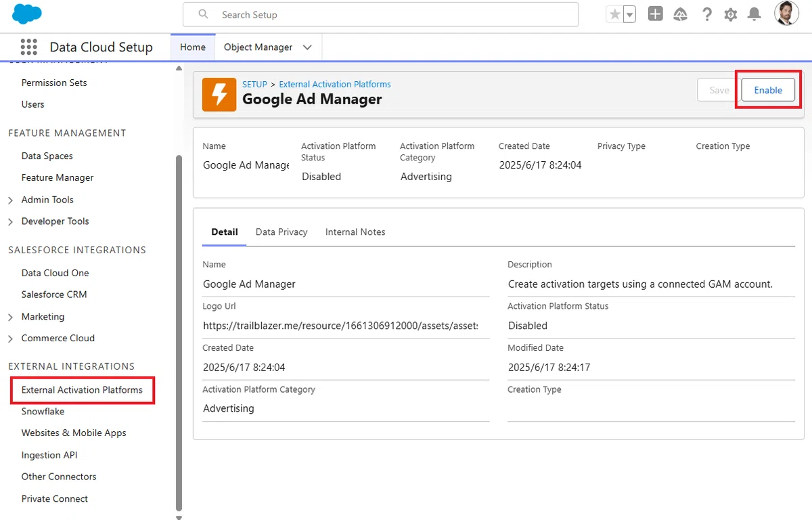Click the sidebar scroll down arrow
The image size is (812, 520).
coord(179,517)
